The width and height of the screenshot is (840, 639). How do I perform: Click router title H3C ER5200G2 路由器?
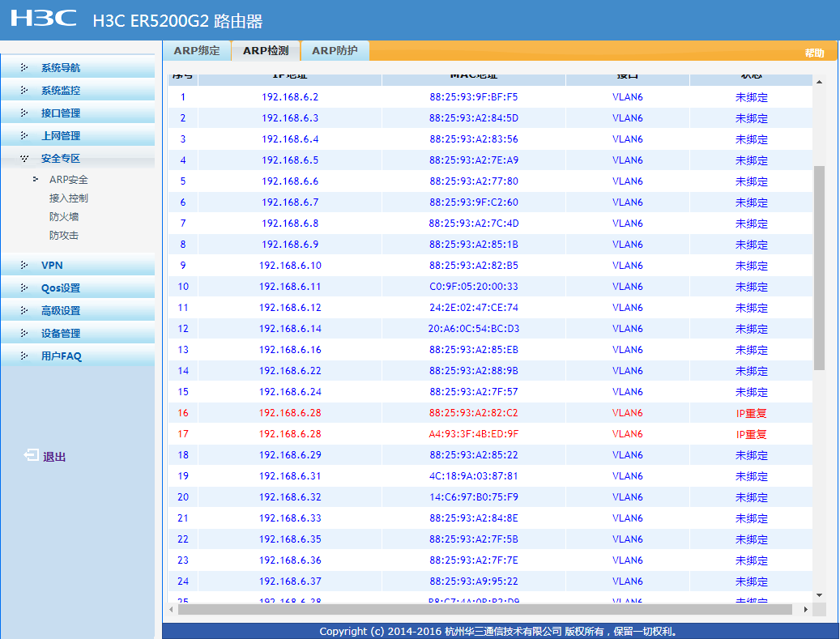(178, 21)
